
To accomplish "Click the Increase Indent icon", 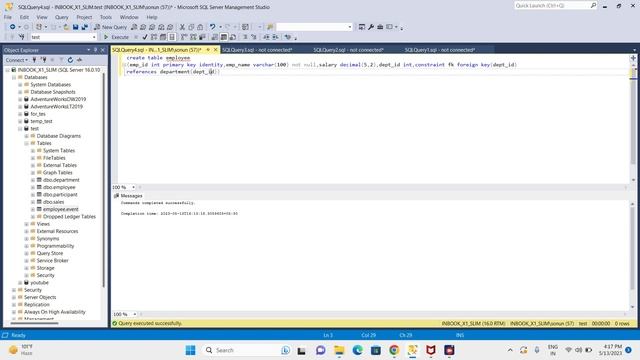I will [276, 37].
